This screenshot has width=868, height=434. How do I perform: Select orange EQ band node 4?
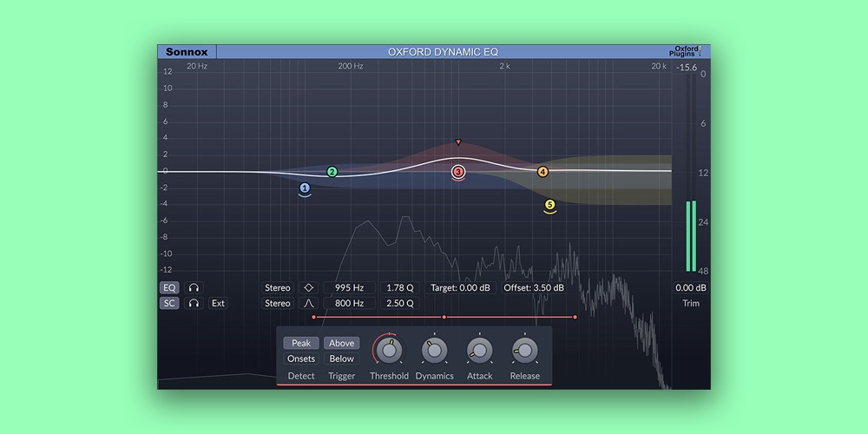pos(542,172)
